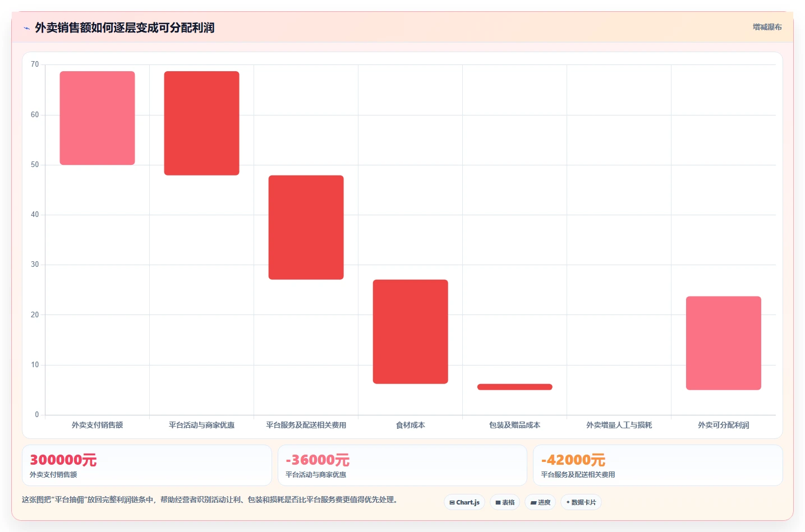Viewport: 805px width, 532px height.
Task: Click the chart title 外卖销售额如何逐层变成可分配利润
Action: (125, 27)
